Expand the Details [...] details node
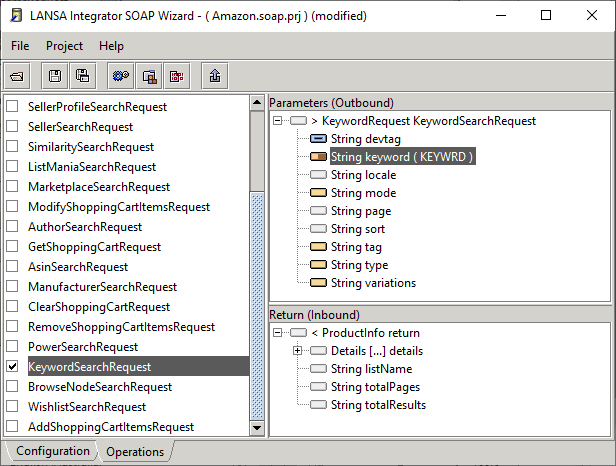The height and width of the screenshot is (466, 616). point(298,350)
